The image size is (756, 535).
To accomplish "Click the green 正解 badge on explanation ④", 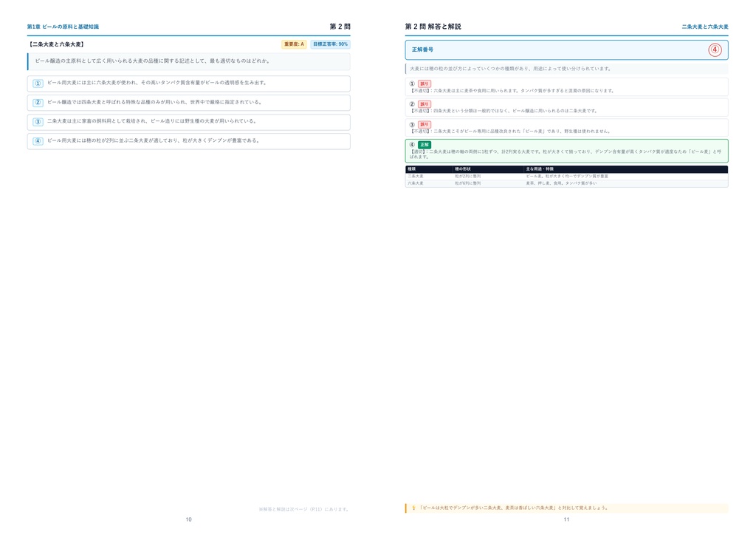I will [425, 145].
